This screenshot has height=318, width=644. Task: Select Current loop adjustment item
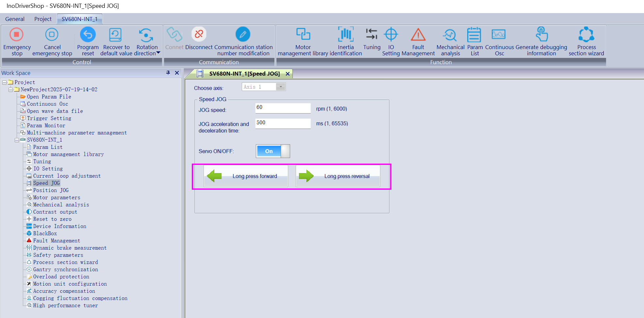67,176
